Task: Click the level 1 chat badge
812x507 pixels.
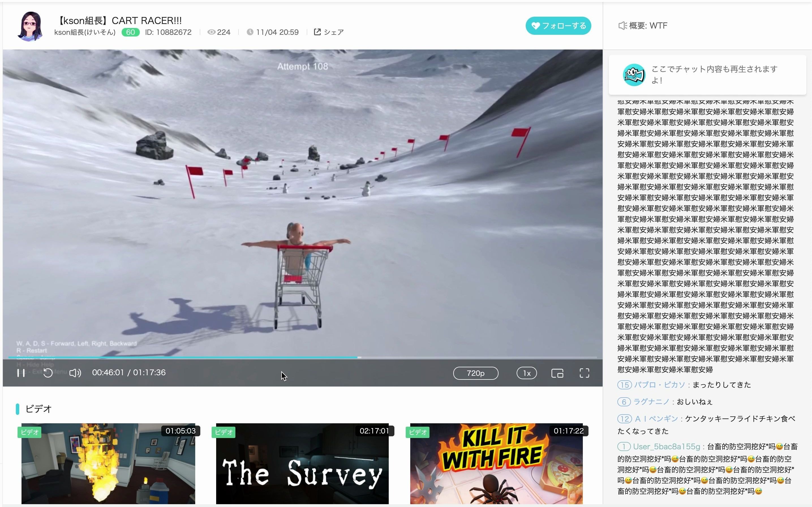Action: 624,447
